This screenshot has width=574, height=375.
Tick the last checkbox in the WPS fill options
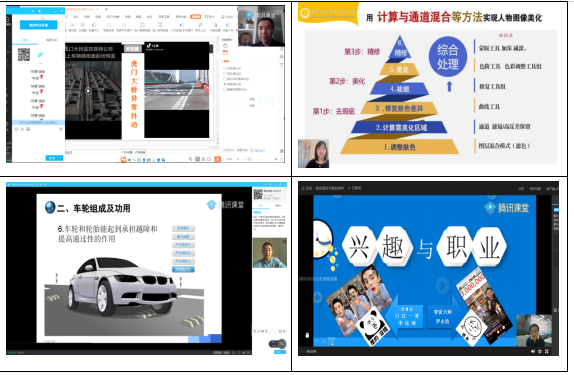pyautogui.click(x=224, y=89)
